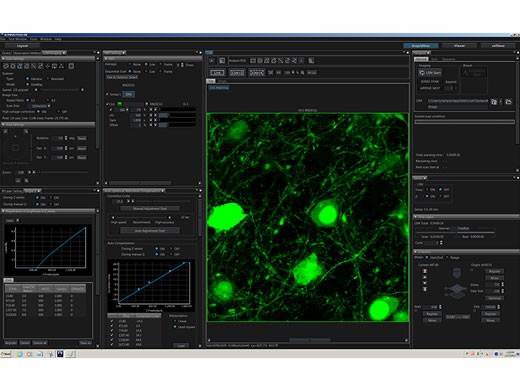520x390 pixels.
Task: Select the ellipse scan ROI tool
Action: [x=13, y=66]
